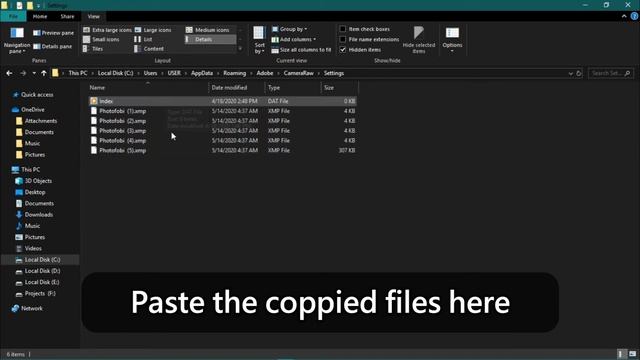Viewport: 640px width, 360px height.
Task: Switch layout to Large icons
Action: (153, 30)
